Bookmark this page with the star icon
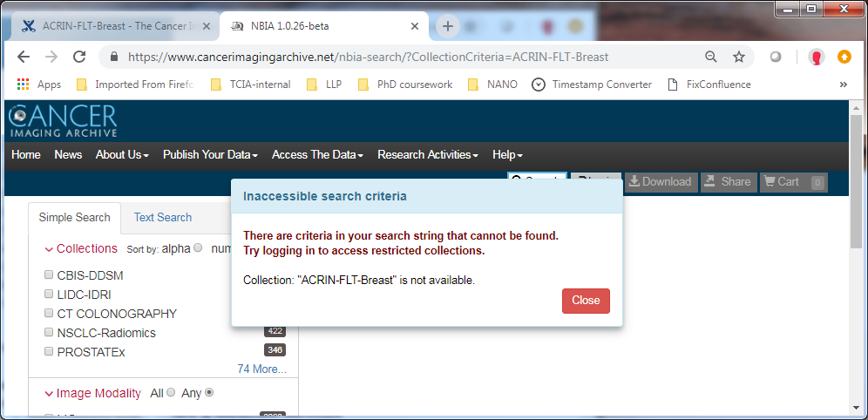The width and height of the screenshot is (868, 420). (738, 57)
